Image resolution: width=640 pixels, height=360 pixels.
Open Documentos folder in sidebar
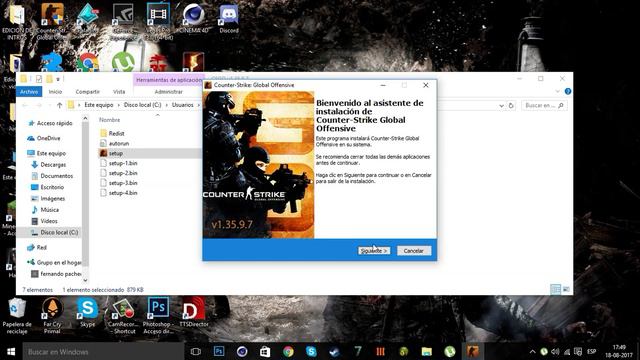pos(56,176)
